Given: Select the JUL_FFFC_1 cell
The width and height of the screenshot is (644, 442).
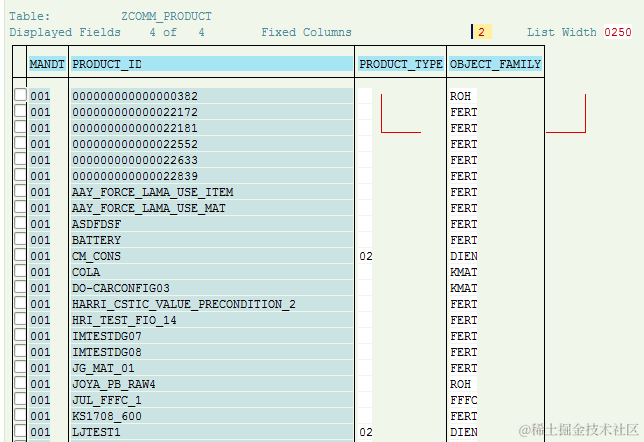Looking at the screenshot, I should click(x=212, y=400).
